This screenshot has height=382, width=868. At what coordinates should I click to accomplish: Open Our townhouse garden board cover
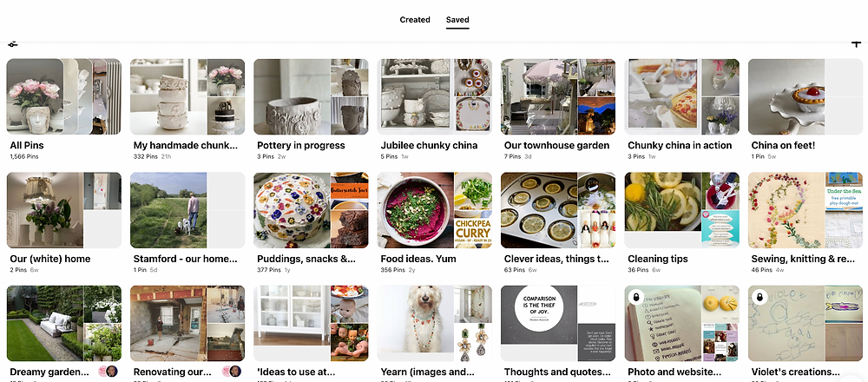pos(558,97)
